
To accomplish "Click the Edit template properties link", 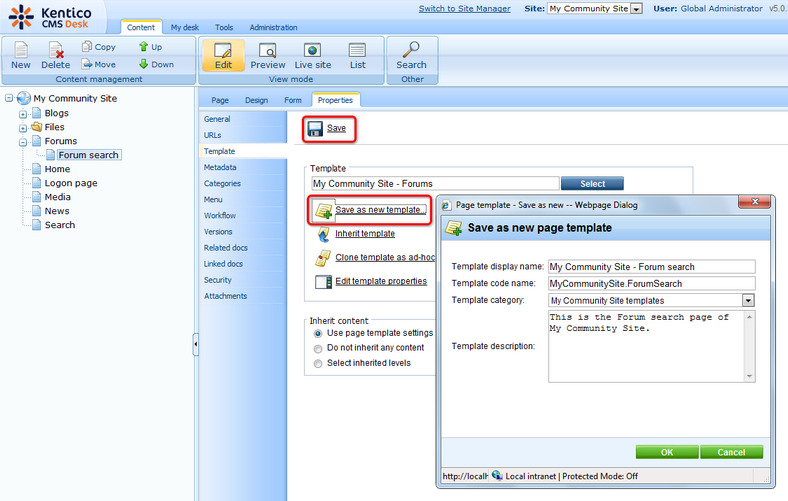I will 381,281.
